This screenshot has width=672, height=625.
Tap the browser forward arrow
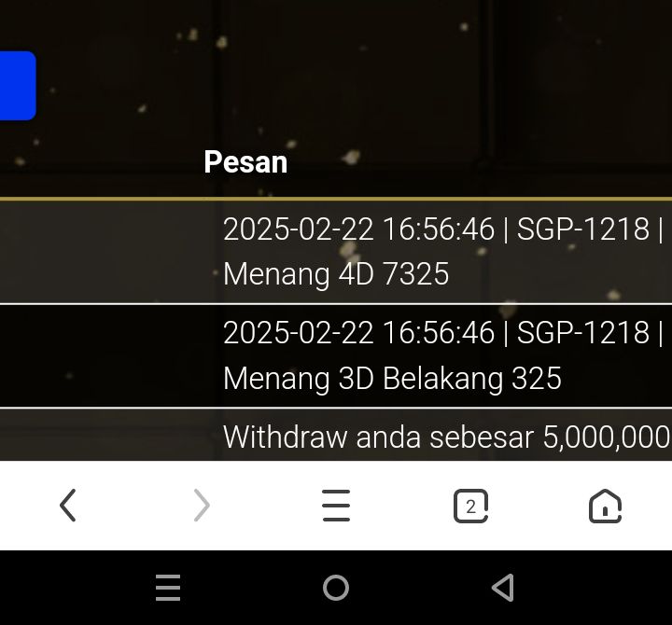[x=202, y=506]
